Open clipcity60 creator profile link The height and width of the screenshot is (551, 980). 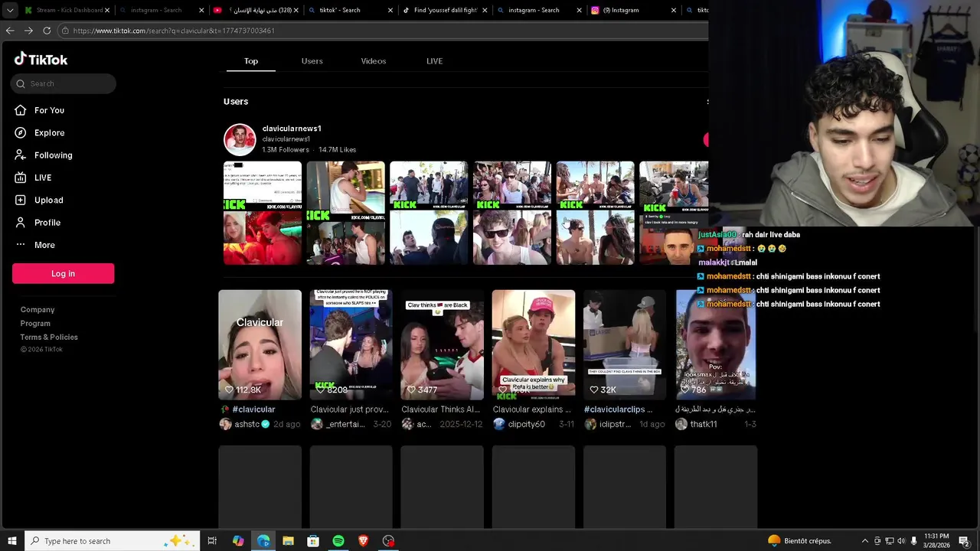[x=527, y=424]
